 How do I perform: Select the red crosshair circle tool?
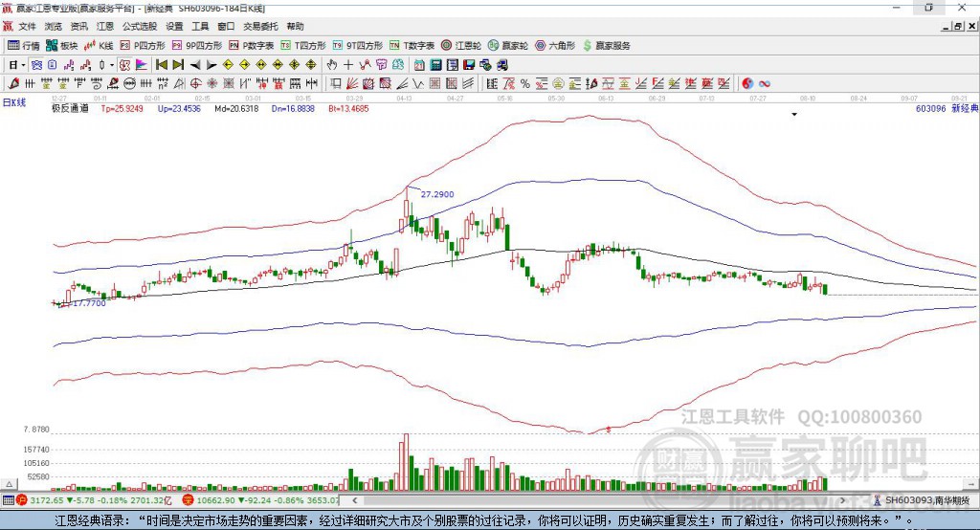coord(195,84)
